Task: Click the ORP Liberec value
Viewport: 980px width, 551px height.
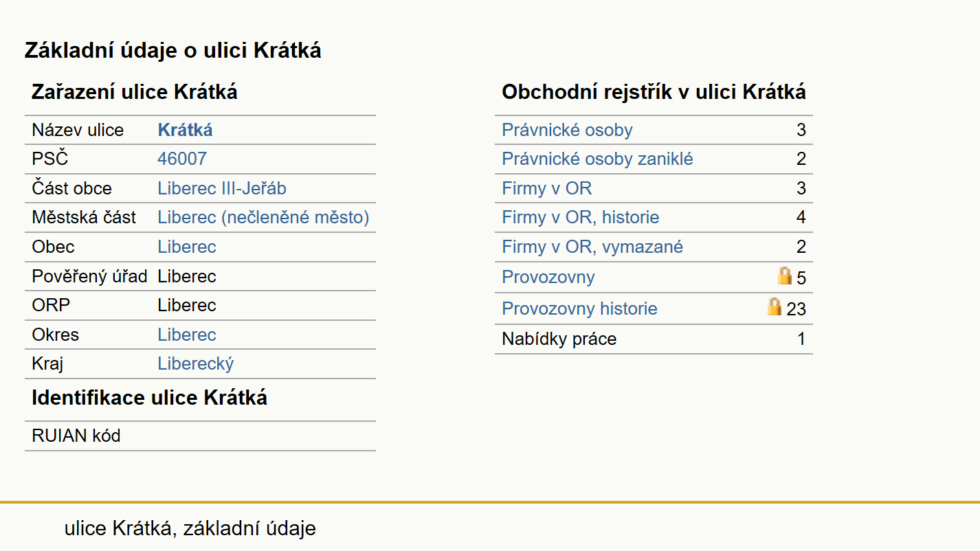Action: [187, 305]
